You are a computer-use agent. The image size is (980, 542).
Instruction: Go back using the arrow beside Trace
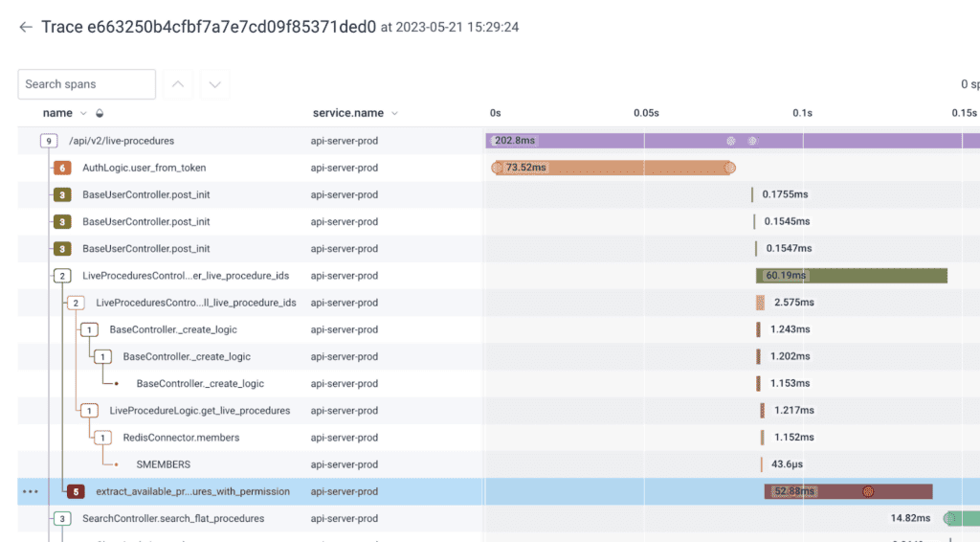coord(26,27)
